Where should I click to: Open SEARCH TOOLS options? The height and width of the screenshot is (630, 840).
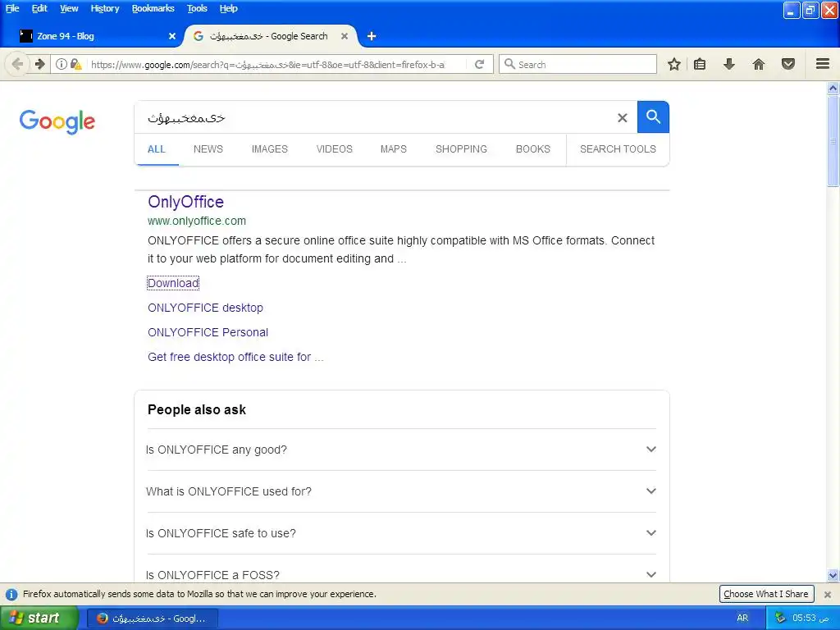click(618, 149)
